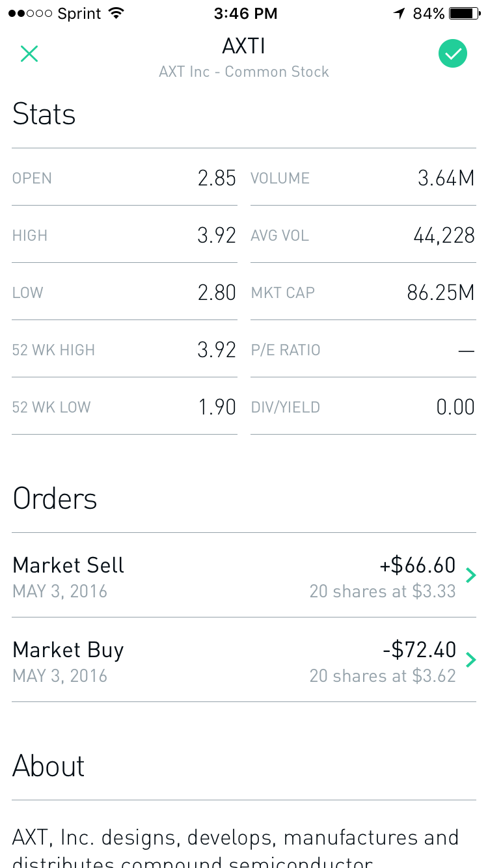
Task: Tap the Wi-Fi signal icon
Action: pyautogui.click(x=116, y=14)
